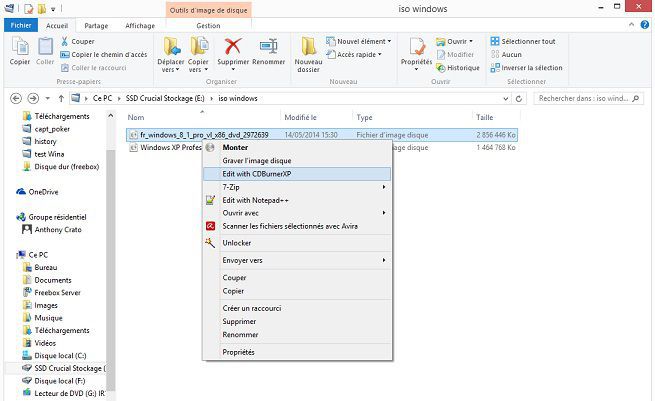Click Sélectionner tout in ribbon

tap(523, 41)
